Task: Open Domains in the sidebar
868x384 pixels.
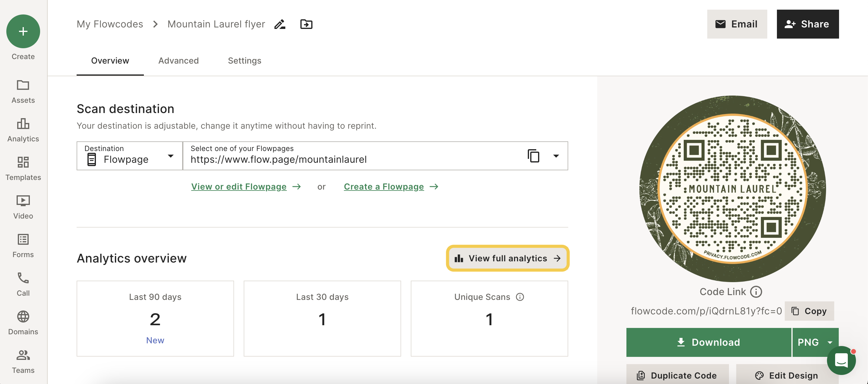Action: point(23,323)
